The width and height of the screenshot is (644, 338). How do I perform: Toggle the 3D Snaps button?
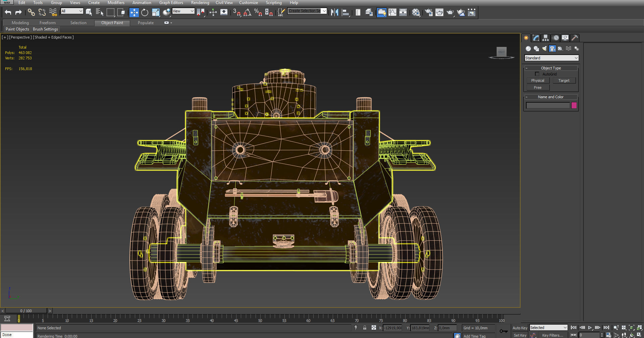[x=237, y=12]
